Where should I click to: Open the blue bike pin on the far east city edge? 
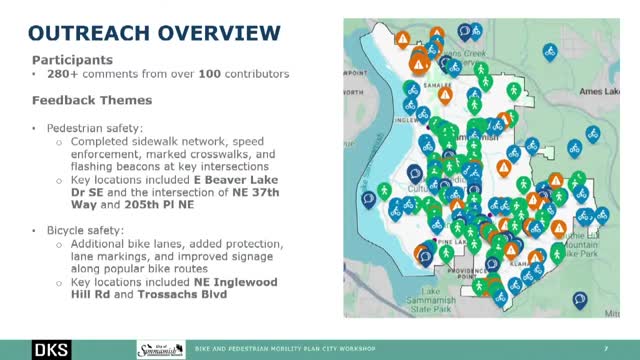coord(602,215)
